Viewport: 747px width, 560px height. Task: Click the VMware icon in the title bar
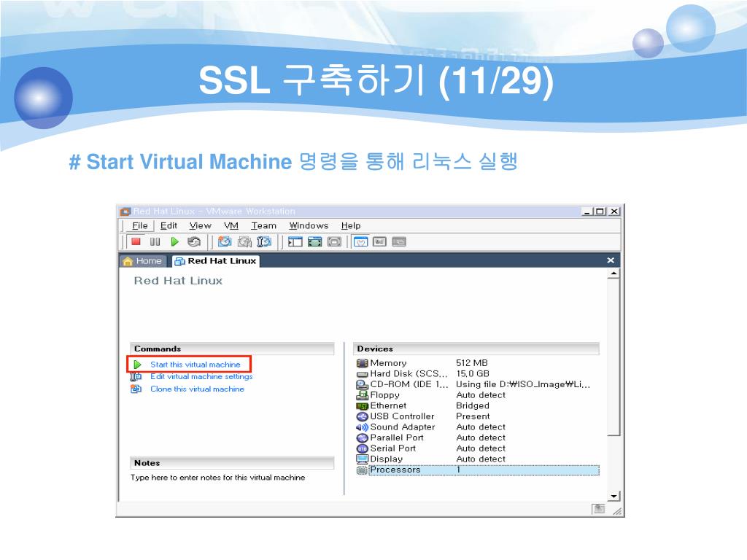coord(125,211)
